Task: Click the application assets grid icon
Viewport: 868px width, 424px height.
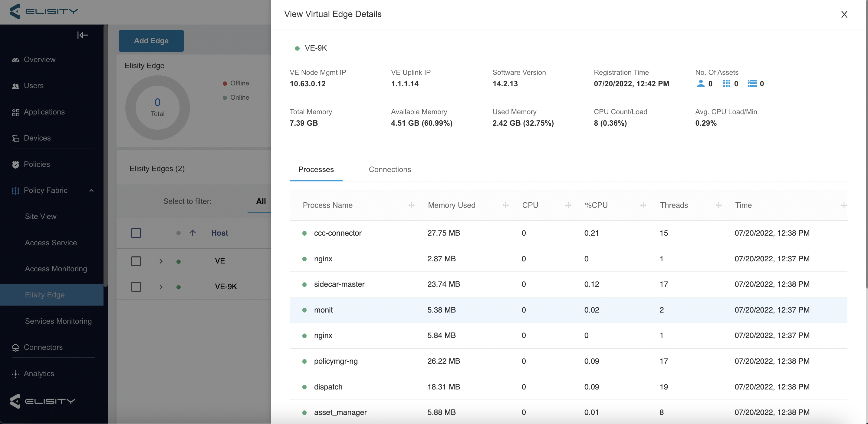Action: click(726, 83)
